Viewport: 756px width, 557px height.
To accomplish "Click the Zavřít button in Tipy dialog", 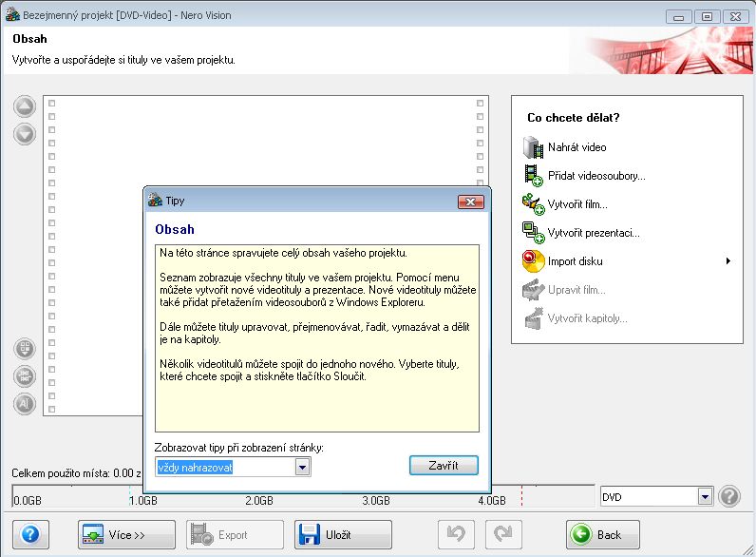I will pos(444,466).
